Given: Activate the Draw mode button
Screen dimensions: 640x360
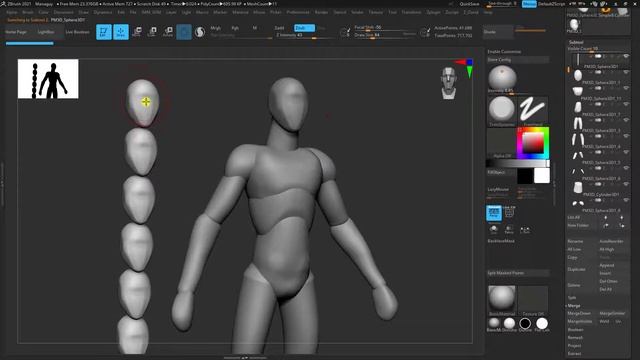Looking at the screenshot, I should (120, 32).
